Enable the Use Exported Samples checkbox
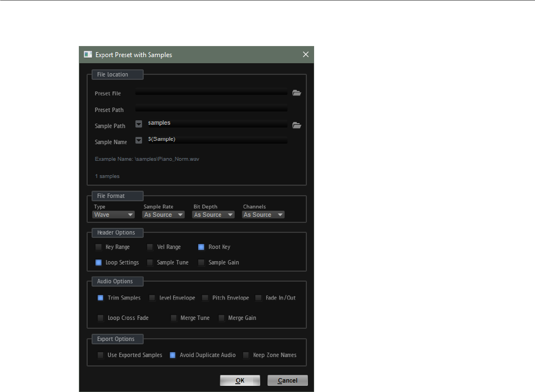Screen dimensions: 535x392 coord(100,355)
